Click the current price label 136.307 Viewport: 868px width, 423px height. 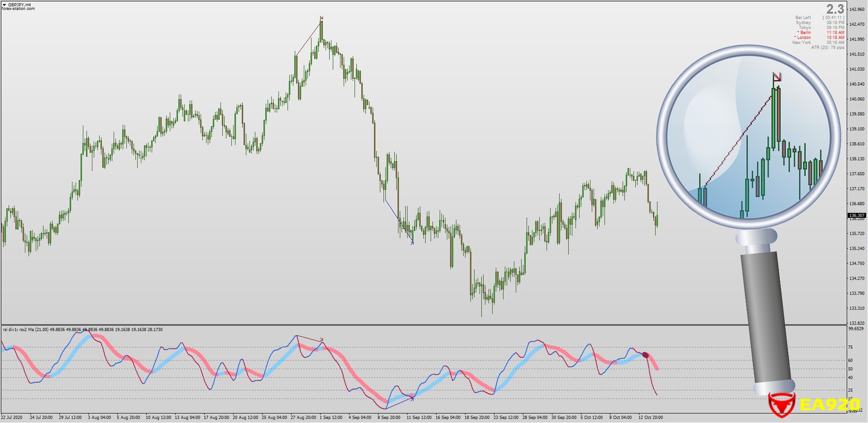click(x=856, y=216)
